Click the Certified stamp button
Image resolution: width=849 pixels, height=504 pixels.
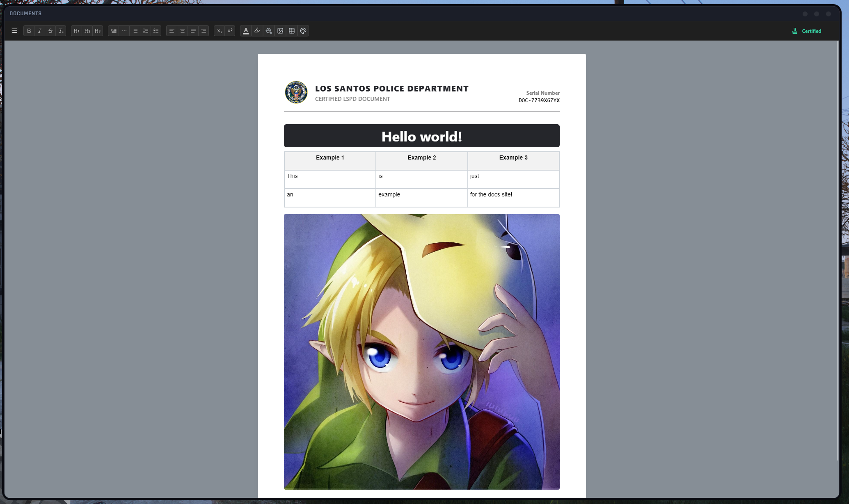pos(806,31)
